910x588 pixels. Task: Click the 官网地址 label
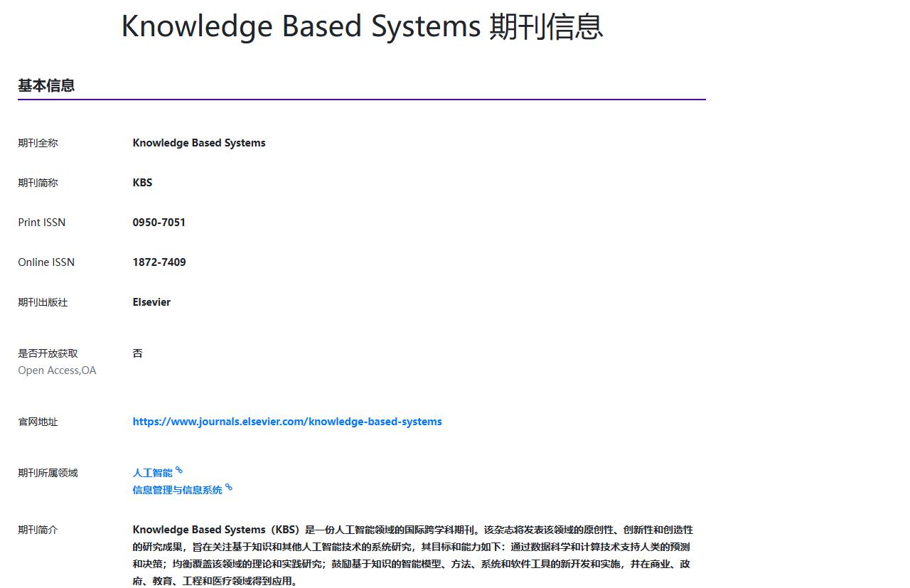click(x=38, y=422)
